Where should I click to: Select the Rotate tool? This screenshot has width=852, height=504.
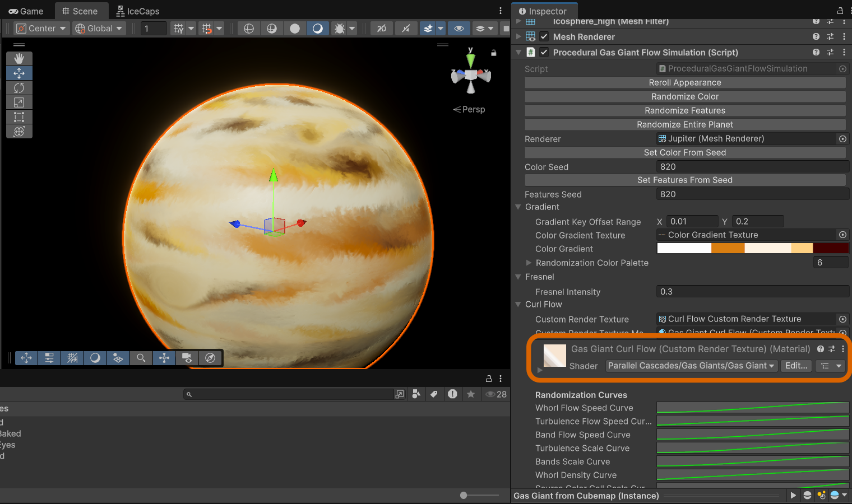pyautogui.click(x=19, y=88)
